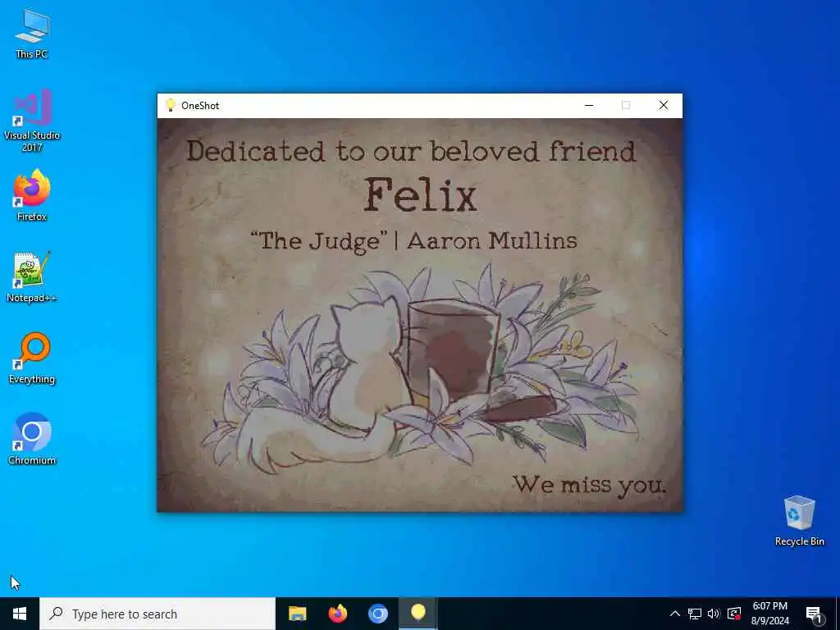This screenshot has height=630, width=840.
Task: Click "Dedicated to our beloved friend" heading
Action: 411,151
